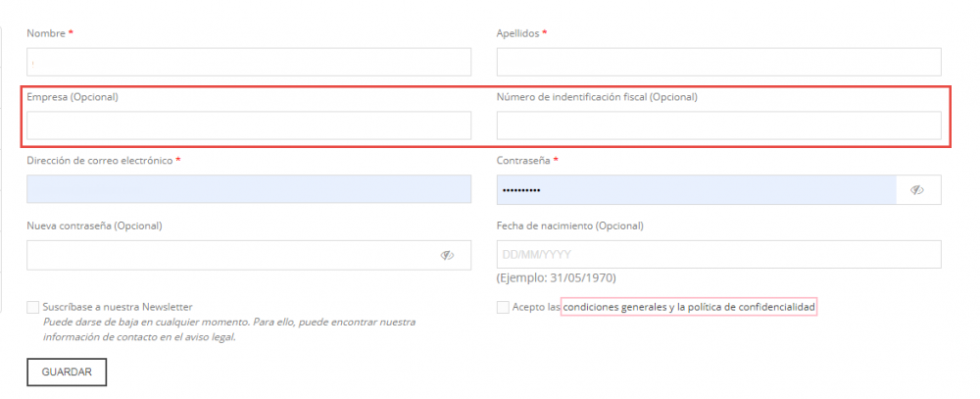
Task: Show password in the Contraseña field
Action: (917, 190)
